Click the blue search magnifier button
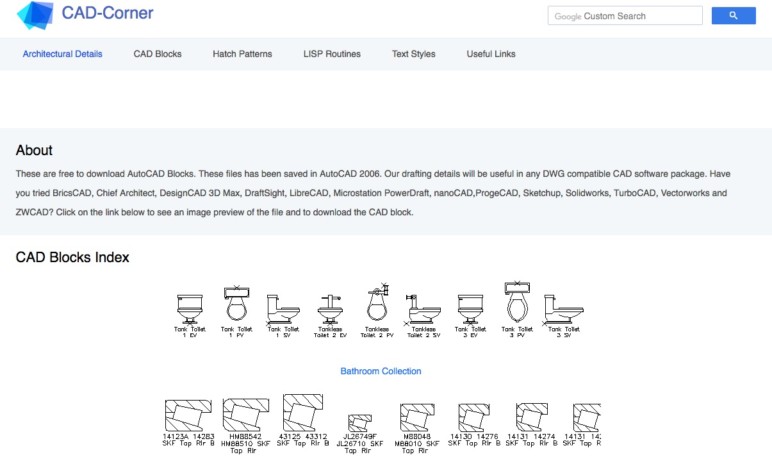 pos(734,16)
